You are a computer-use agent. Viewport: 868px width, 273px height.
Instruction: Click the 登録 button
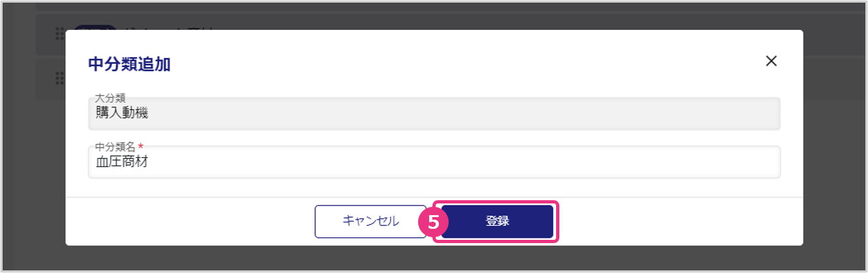(x=497, y=221)
